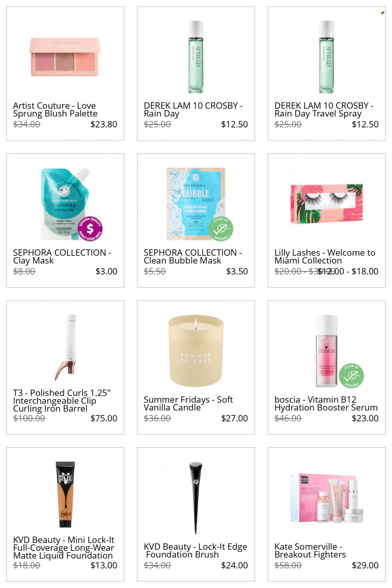Open the T3 curling iron barrel image
392x588 pixels.
(69, 347)
